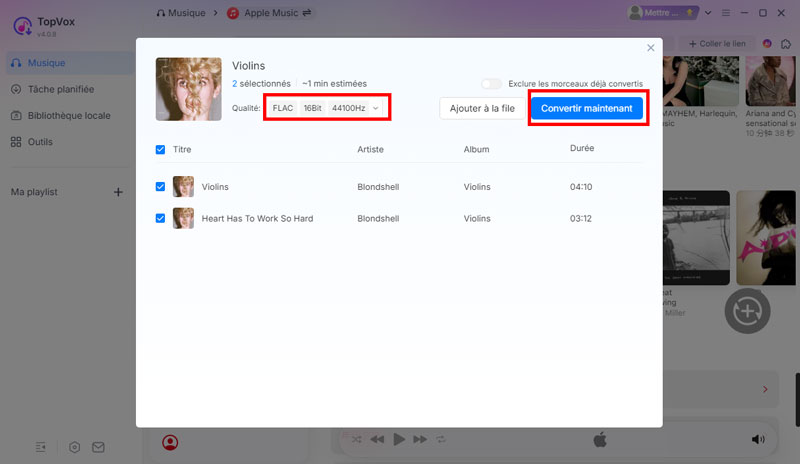The width and height of the screenshot is (800, 464).
Task: Toggle the select-all Titre checkbox
Action: click(x=160, y=150)
